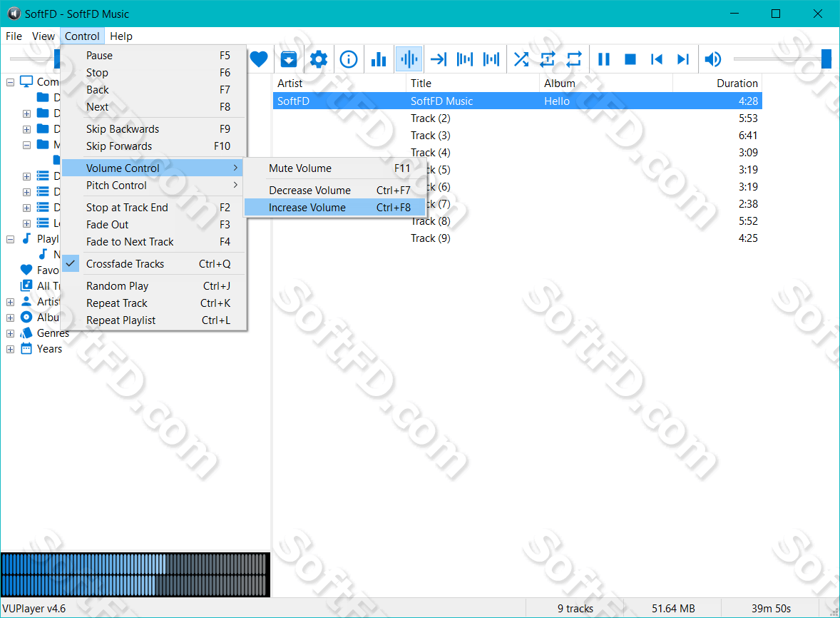This screenshot has height=618, width=840.
Task: Click the Albums disc icon in tree
Action: [26, 317]
